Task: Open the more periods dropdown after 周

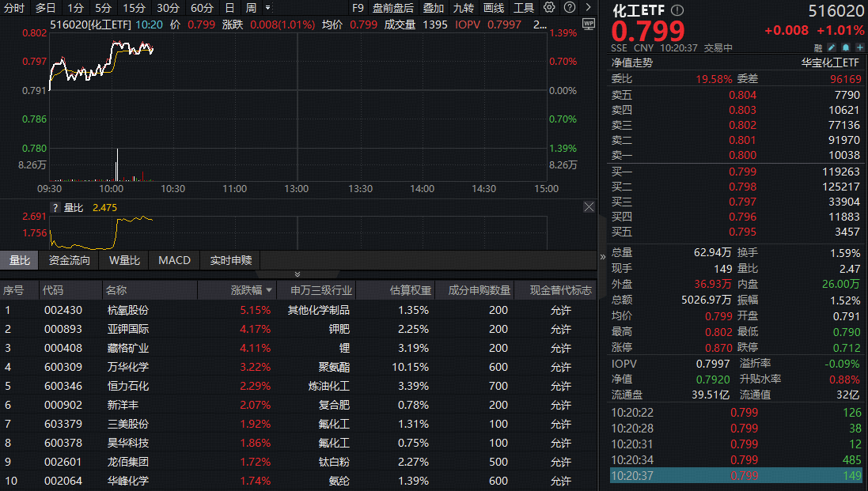Action: pyautogui.click(x=267, y=8)
